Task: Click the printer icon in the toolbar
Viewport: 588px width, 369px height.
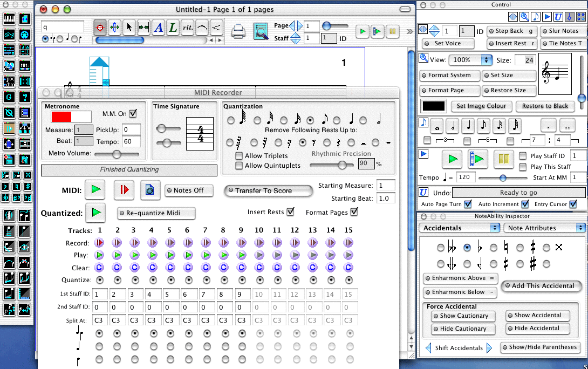Action: [238, 31]
